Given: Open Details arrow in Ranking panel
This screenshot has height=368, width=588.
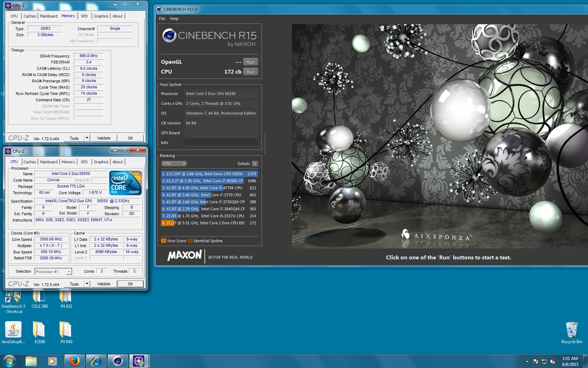Looking at the screenshot, I should point(255,164).
